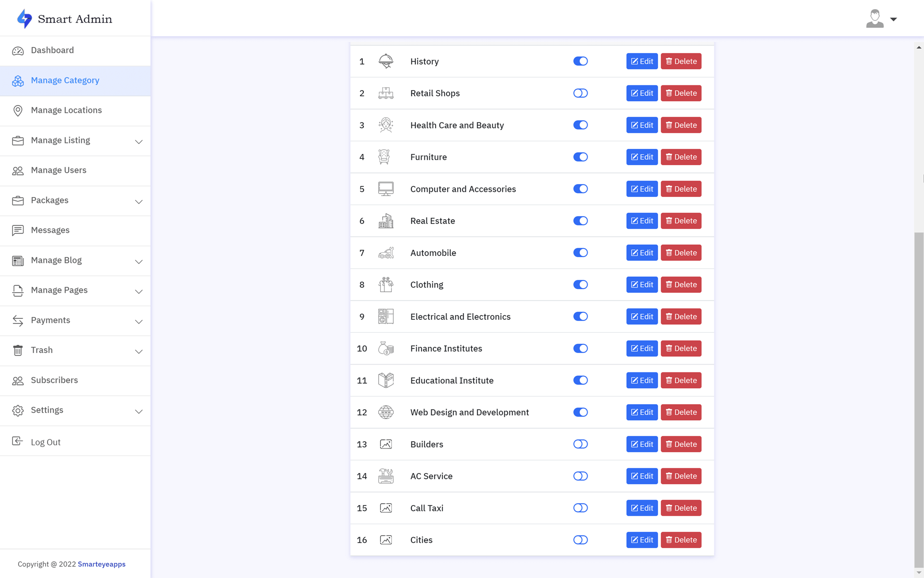Click the Clothing category shirt icon
The width and height of the screenshot is (924, 578).
385,285
